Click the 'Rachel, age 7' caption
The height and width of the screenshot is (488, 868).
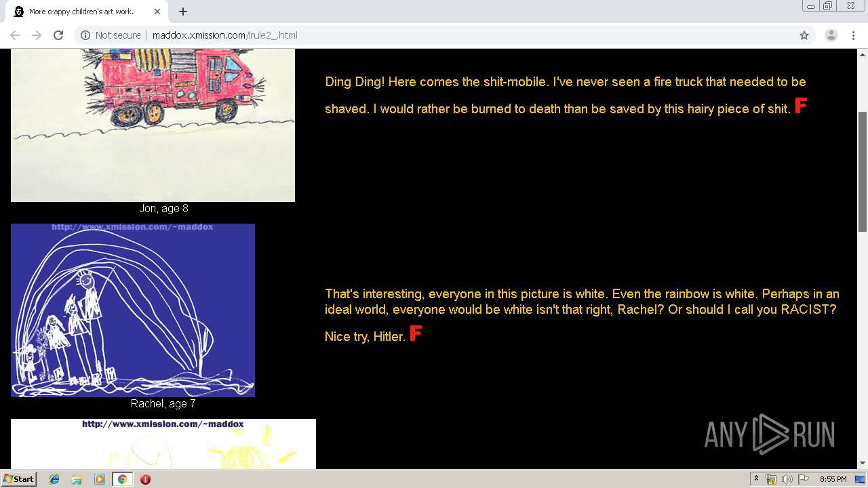163,404
